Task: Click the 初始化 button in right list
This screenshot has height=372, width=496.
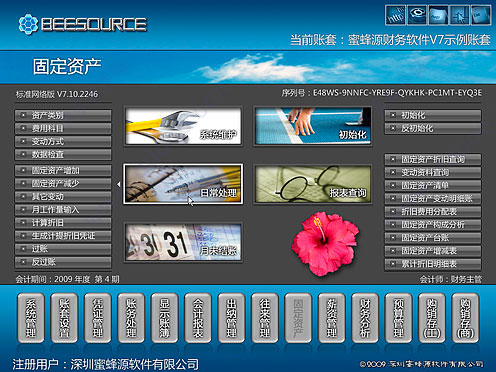Action: [433, 115]
